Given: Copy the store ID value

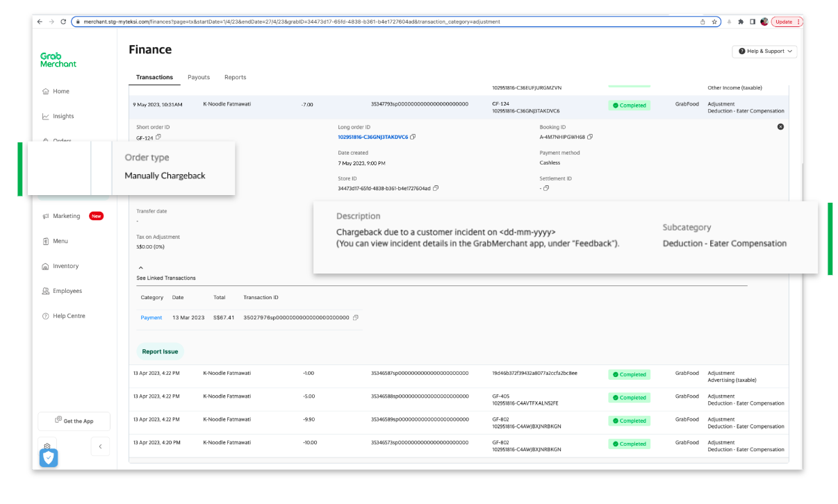Looking at the screenshot, I should (436, 188).
